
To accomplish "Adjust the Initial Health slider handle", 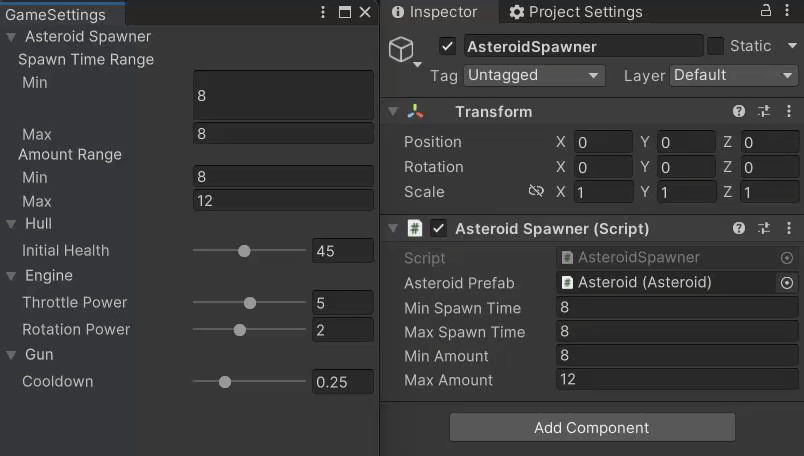I will [244, 251].
